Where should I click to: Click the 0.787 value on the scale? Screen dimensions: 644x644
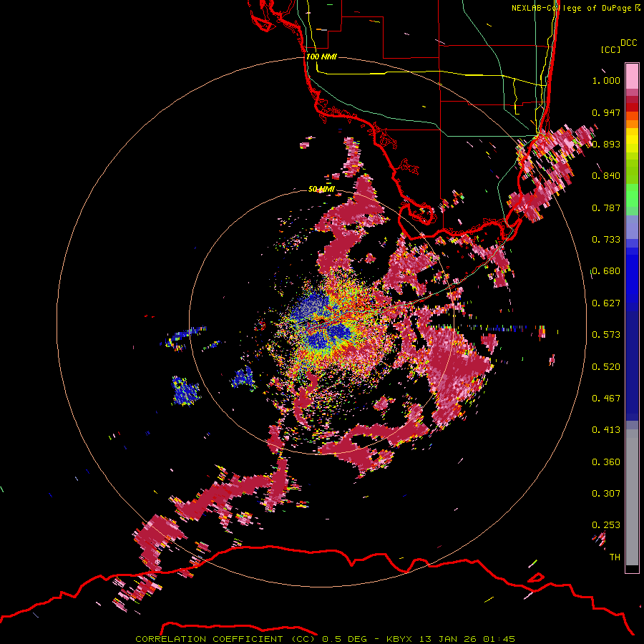click(x=606, y=208)
